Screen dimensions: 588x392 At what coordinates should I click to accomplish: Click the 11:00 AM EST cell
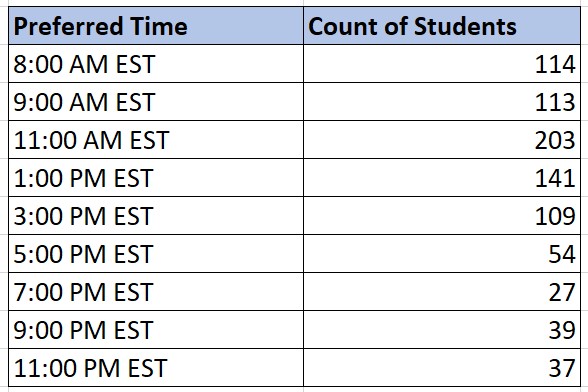(x=156, y=140)
